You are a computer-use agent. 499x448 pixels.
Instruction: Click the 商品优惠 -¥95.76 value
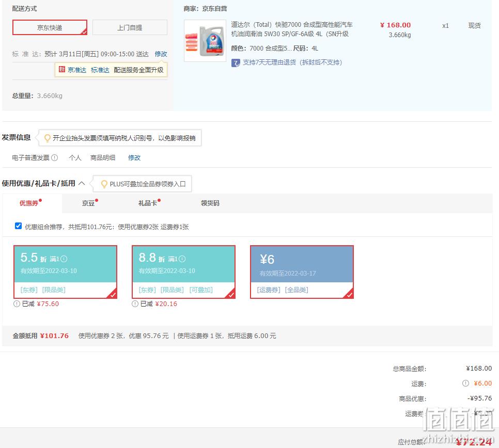click(x=479, y=398)
